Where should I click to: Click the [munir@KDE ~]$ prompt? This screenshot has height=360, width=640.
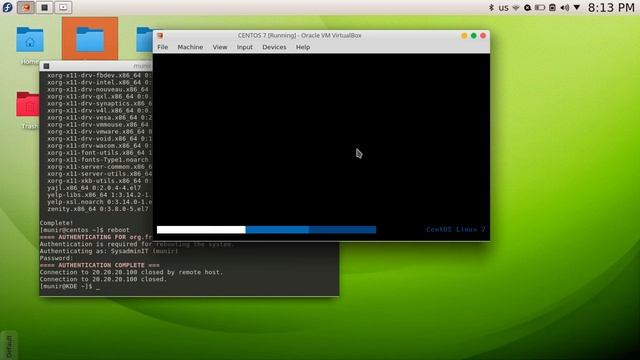coord(66,287)
